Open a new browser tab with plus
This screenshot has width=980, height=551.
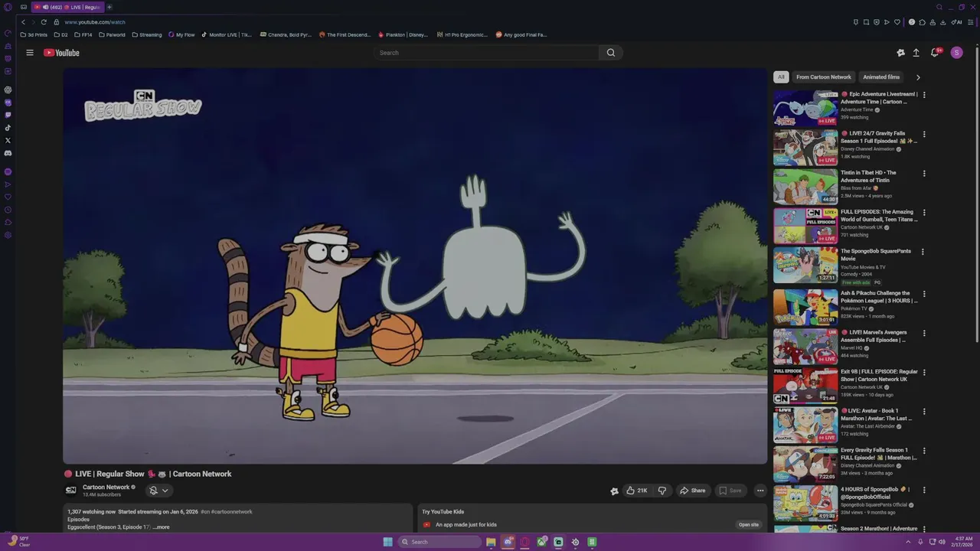pyautogui.click(x=109, y=7)
